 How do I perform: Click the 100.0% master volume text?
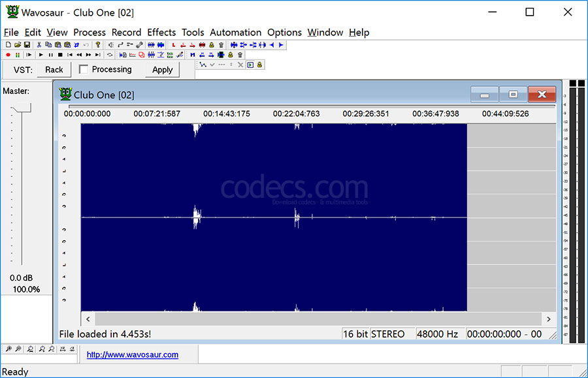click(x=26, y=289)
